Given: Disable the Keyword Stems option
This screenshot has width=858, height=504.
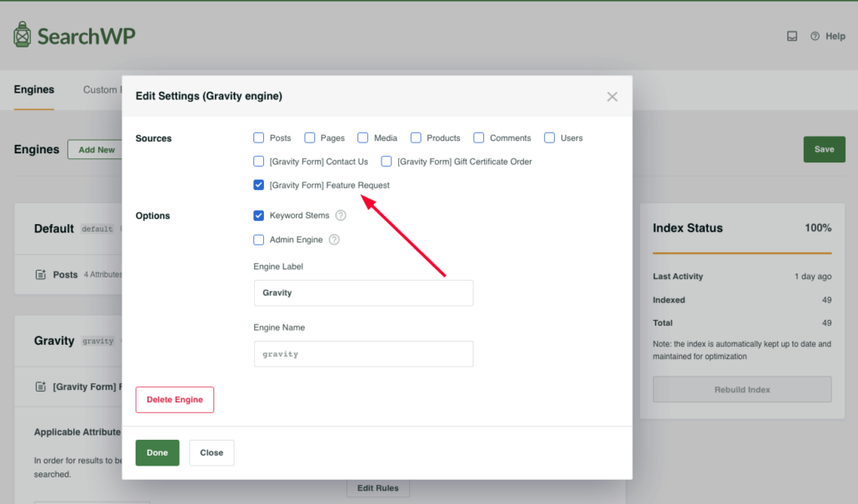Looking at the screenshot, I should point(258,216).
